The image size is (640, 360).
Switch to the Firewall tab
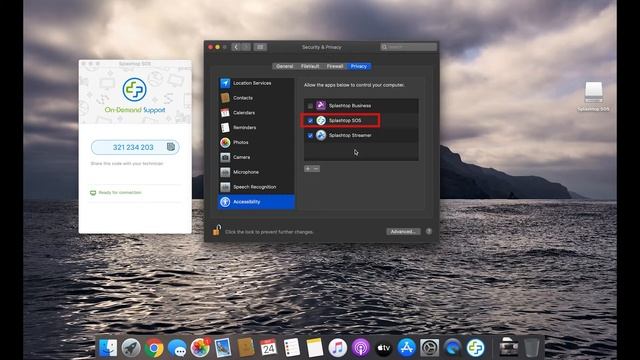[x=335, y=66]
